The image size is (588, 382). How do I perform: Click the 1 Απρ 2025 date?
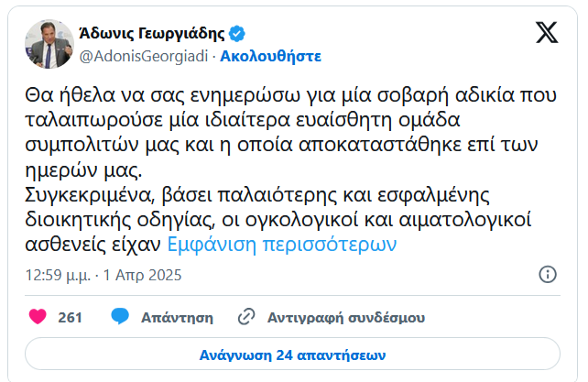point(143,275)
